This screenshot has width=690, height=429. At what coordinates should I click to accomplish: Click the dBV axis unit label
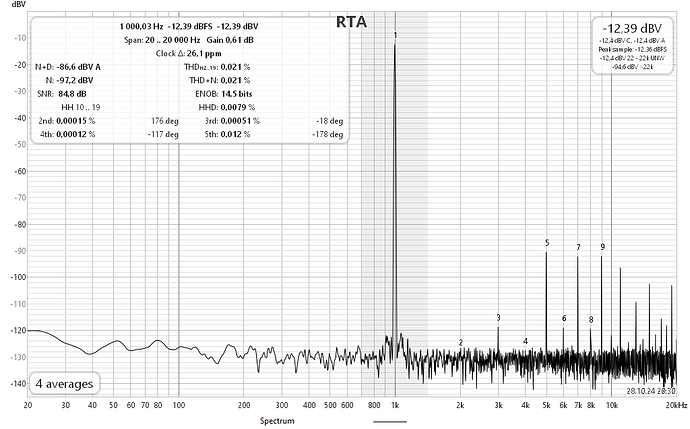(x=18, y=4)
